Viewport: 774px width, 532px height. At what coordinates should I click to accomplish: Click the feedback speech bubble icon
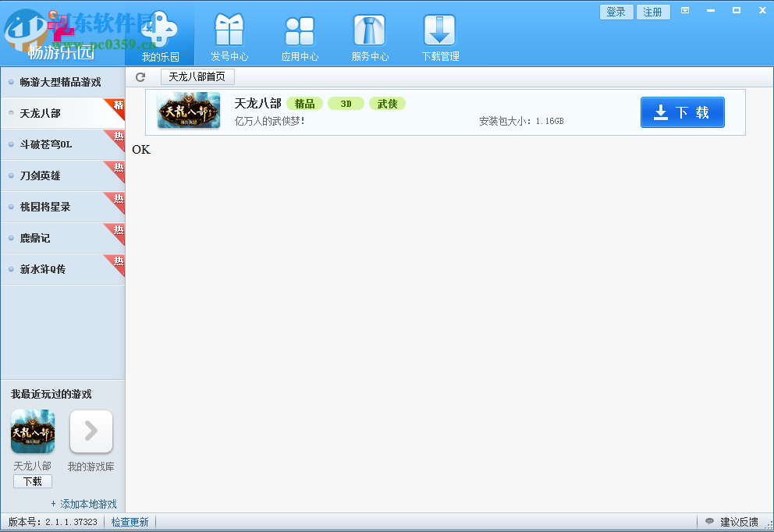(709, 521)
